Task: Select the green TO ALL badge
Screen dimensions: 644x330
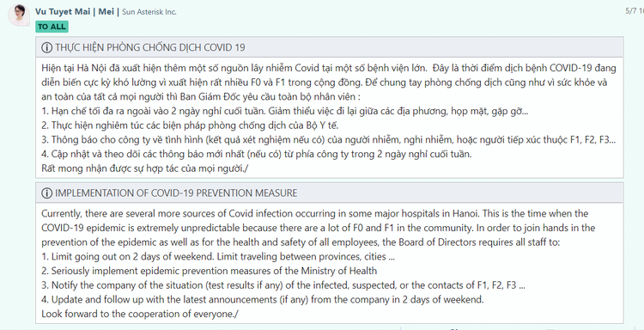Action: (52, 27)
